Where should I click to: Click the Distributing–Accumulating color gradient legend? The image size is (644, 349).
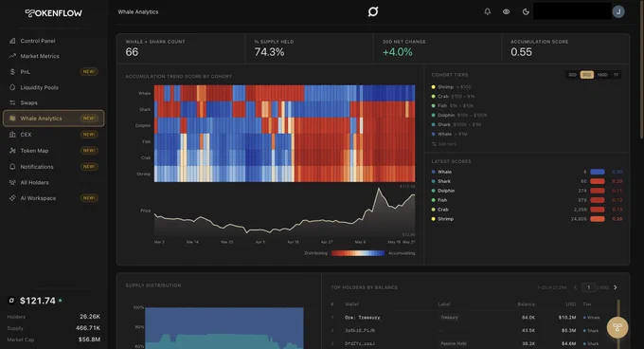[358, 253]
